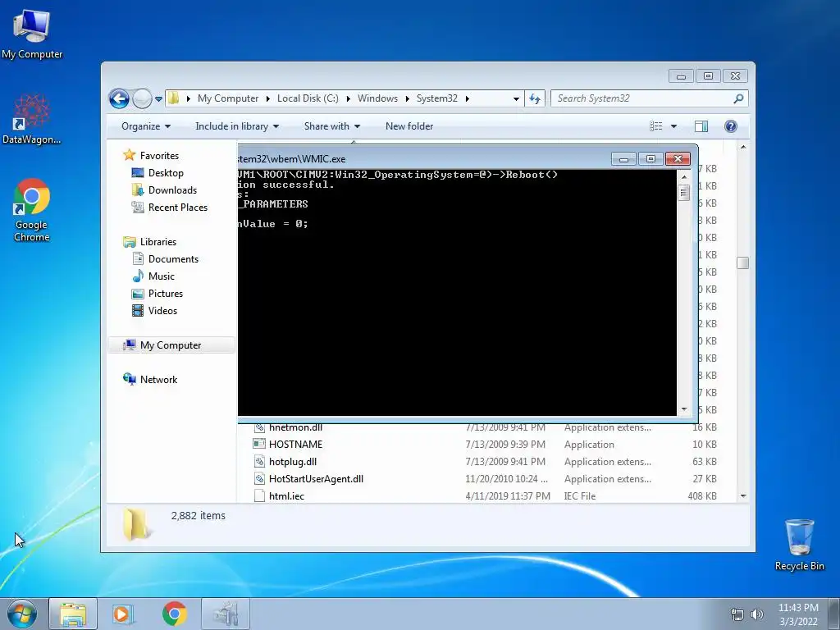Close the WMIC.exe console window
Image resolution: width=840 pixels, height=630 pixels.
(678, 158)
